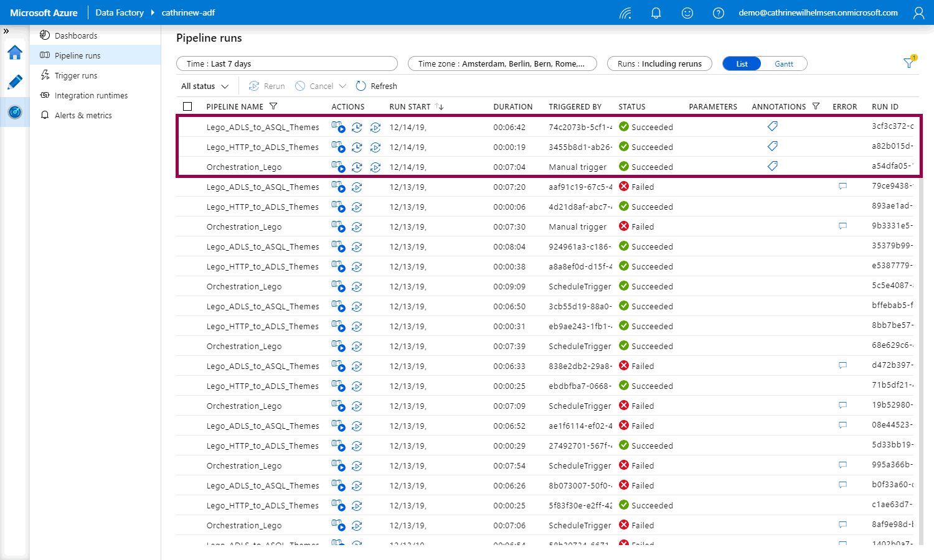Expand the All status dropdown
This screenshot has height=560, width=934.
[205, 86]
